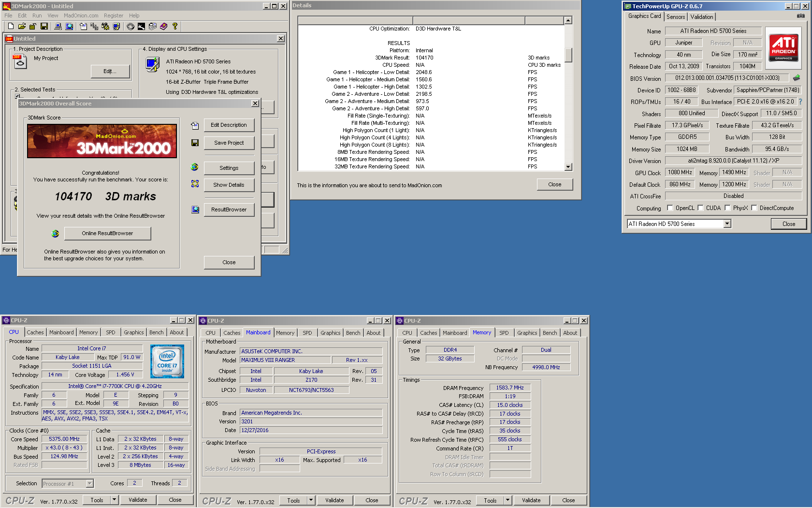Click the Show Details button
This screenshot has width=812, height=508.
pos(229,185)
